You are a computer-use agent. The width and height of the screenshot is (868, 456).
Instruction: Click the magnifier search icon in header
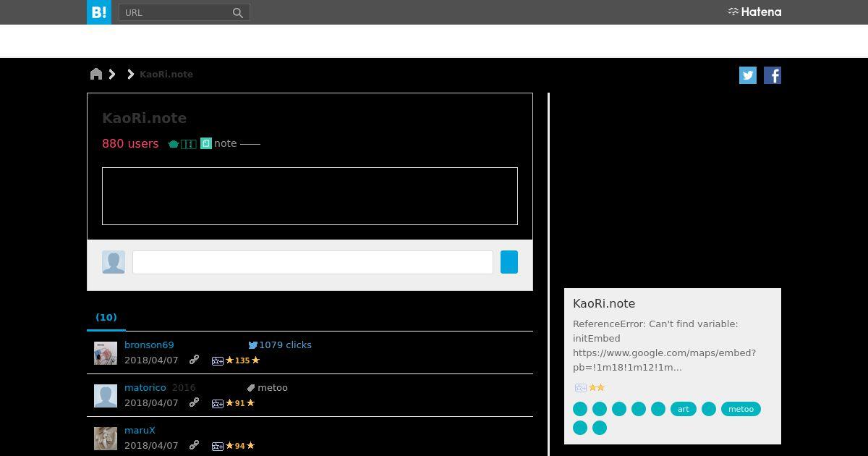pos(238,12)
